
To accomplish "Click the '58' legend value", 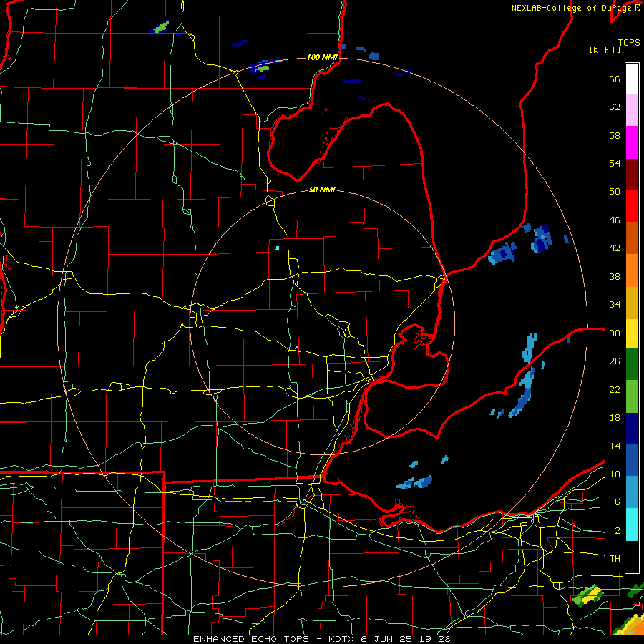I will click(615, 135).
